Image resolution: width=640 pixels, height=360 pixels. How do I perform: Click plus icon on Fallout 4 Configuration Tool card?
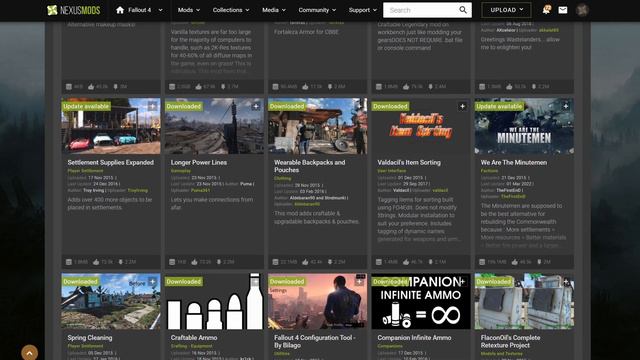tap(359, 282)
